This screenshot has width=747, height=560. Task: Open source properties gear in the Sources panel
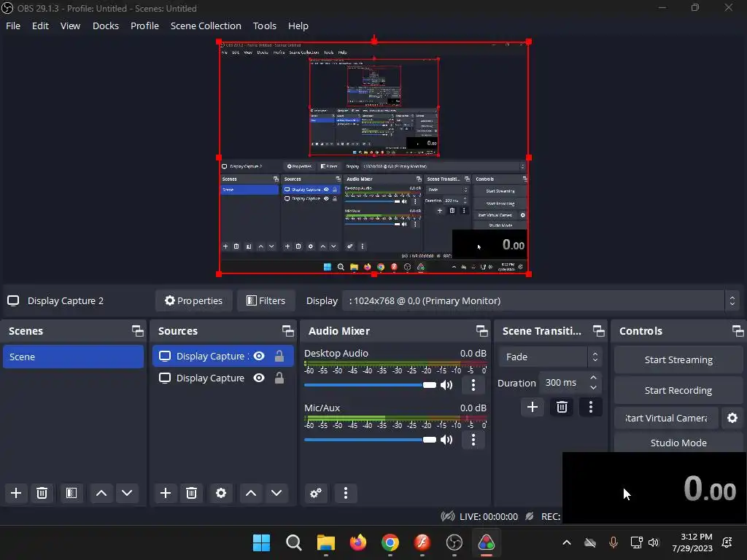[x=221, y=493]
